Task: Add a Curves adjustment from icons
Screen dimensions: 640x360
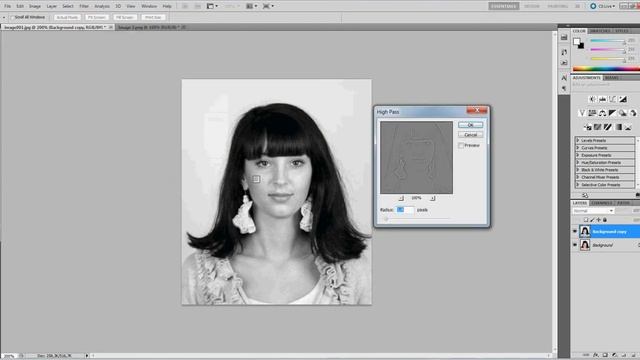Action: click(x=612, y=99)
